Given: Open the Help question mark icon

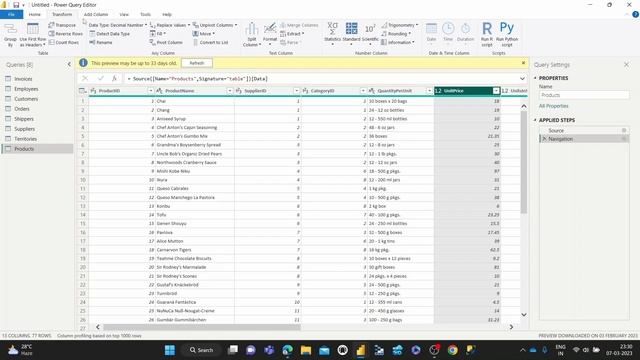Looking at the screenshot, I should 635,14.
